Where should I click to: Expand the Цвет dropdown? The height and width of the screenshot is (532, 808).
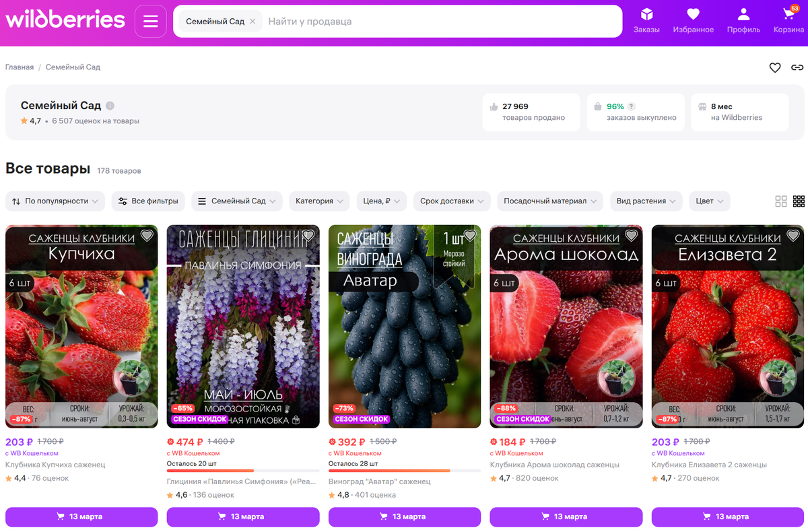[x=710, y=201]
